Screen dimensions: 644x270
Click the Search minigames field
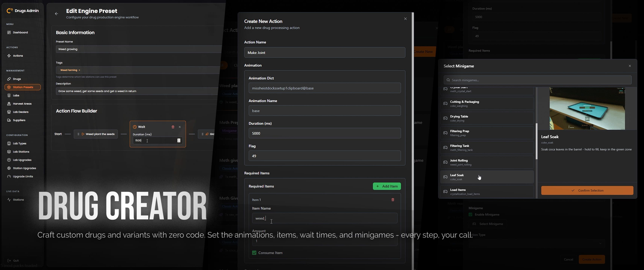point(537,80)
